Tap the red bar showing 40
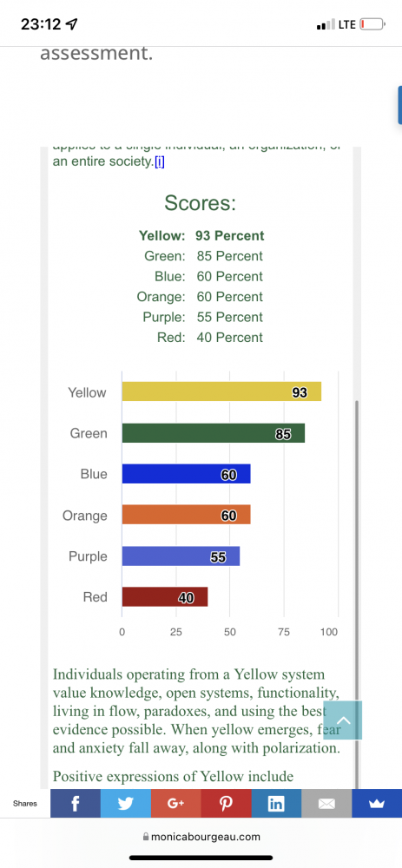 point(165,597)
